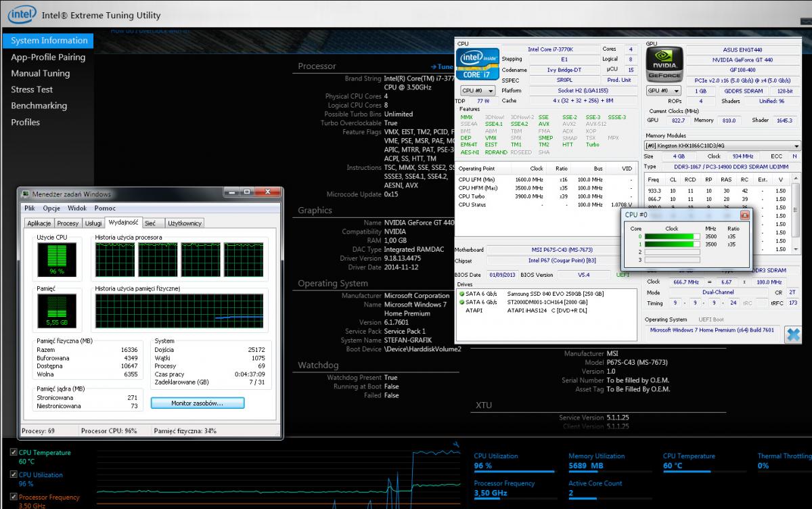The image size is (812, 509).
Task: Open Benchmarking section
Action: 39,106
